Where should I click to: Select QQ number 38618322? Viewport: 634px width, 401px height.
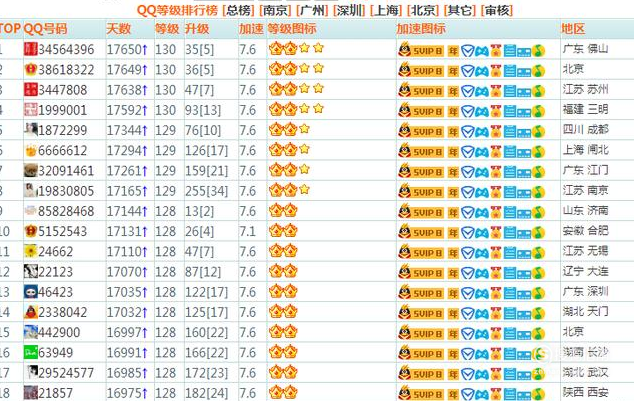[66, 70]
